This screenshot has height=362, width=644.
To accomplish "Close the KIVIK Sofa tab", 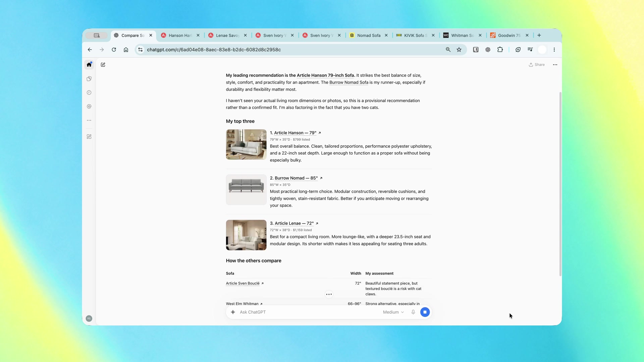I will click(x=433, y=35).
